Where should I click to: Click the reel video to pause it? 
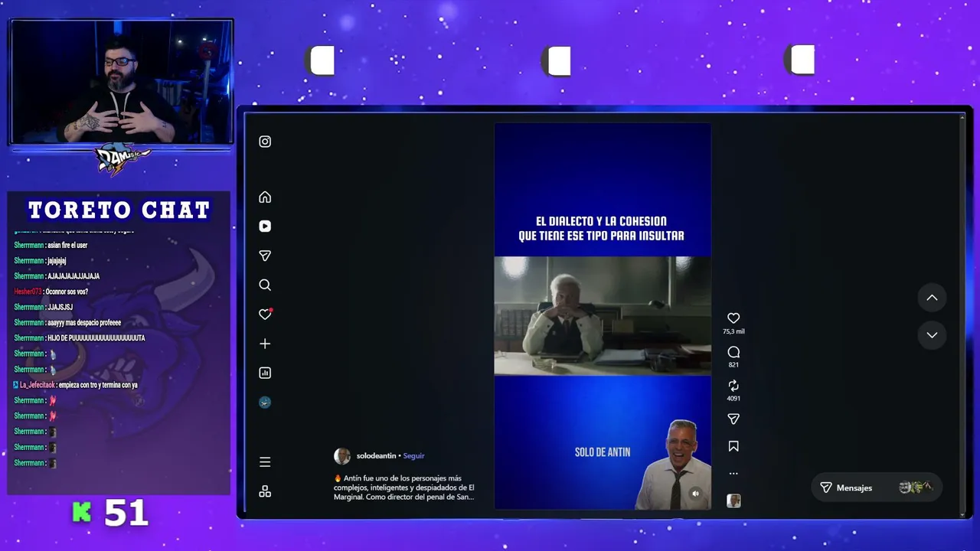pos(603,315)
